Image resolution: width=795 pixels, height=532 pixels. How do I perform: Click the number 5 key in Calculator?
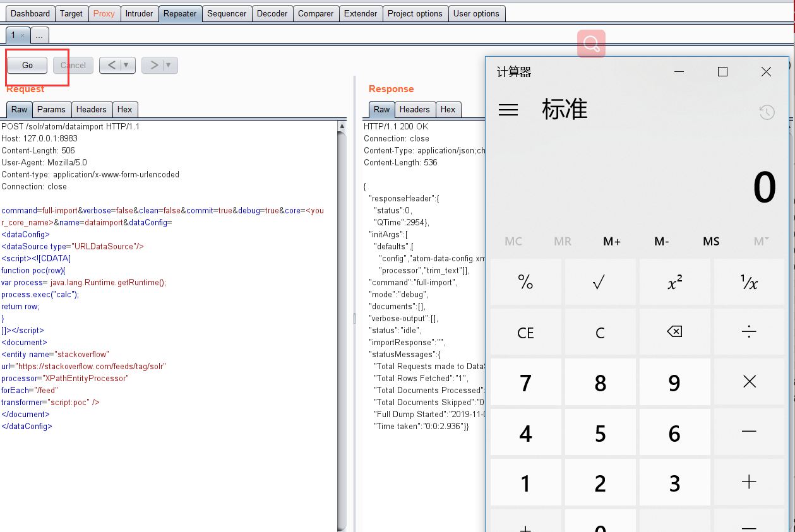tap(600, 432)
